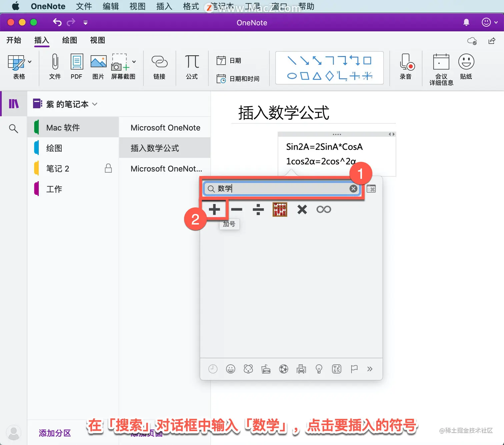Clear the symbol search text
The height and width of the screenshot is (445, 504).
[353, 189]
